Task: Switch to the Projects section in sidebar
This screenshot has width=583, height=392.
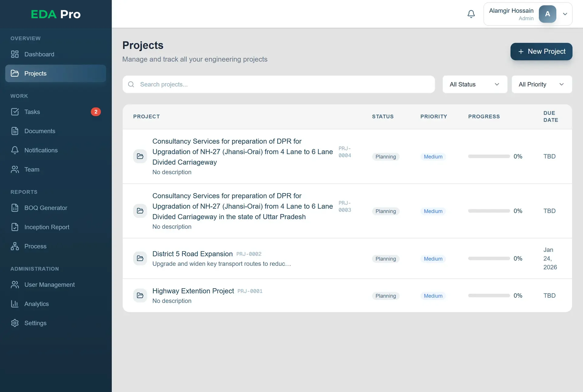Action: [35, 73]
